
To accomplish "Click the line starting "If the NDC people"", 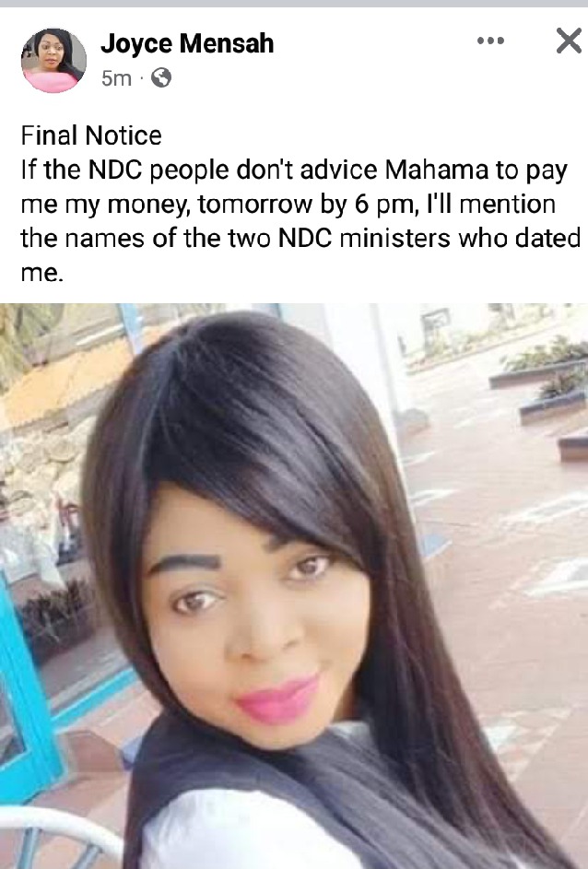I will click(294, 170).
